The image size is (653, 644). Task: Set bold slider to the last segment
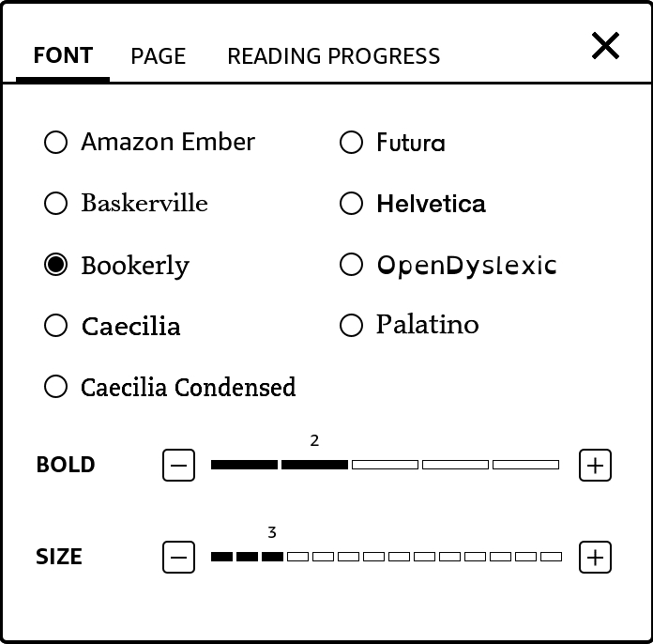pyautogui.click(x=525, y=465)
